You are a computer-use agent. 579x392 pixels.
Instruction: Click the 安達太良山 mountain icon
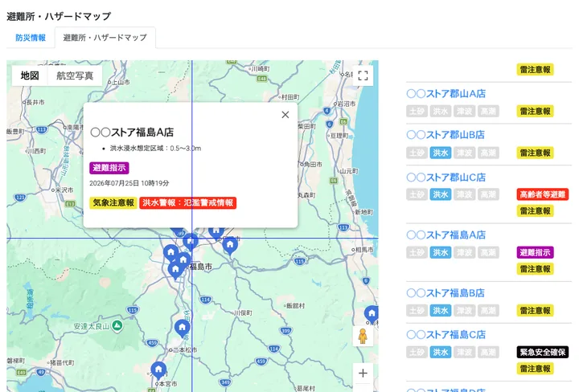click(x=117, y=325)
